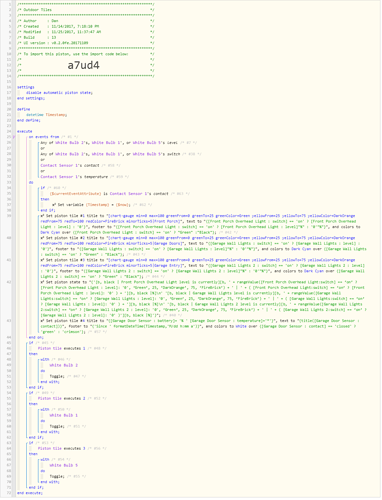Click the Toggle action under White Bulb 1

[x=57, y=426]
